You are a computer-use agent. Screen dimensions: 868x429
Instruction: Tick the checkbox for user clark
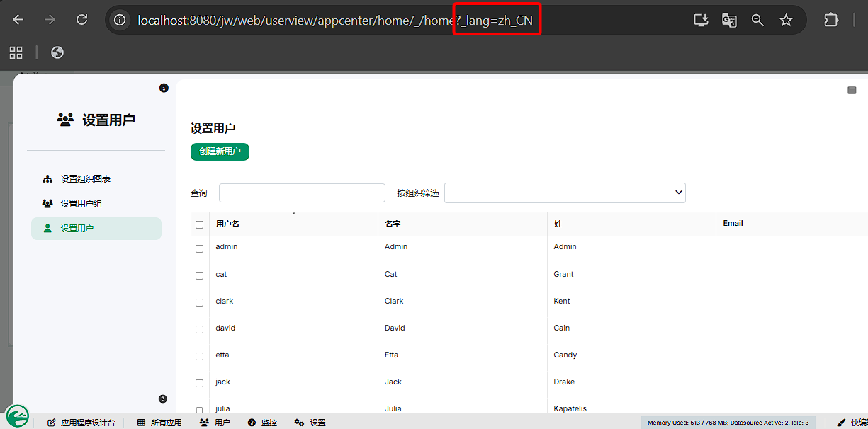coord(199,302)
